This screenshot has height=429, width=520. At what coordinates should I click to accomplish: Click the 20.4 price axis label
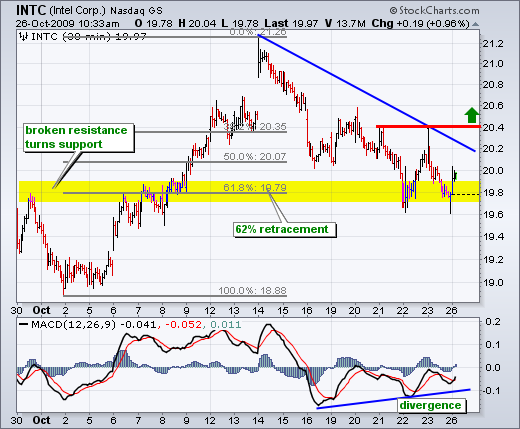click(493, 127)
